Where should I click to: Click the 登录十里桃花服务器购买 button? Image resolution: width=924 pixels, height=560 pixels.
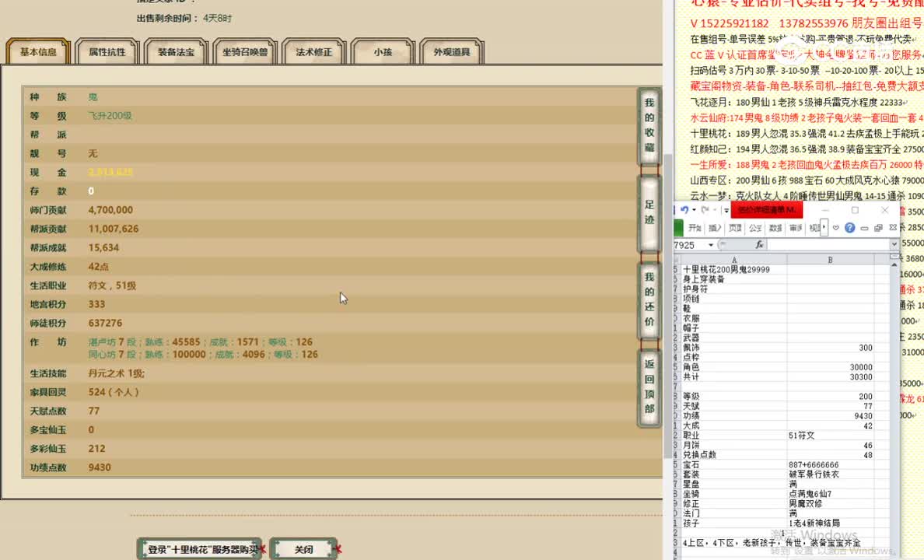tap(200, 548)
